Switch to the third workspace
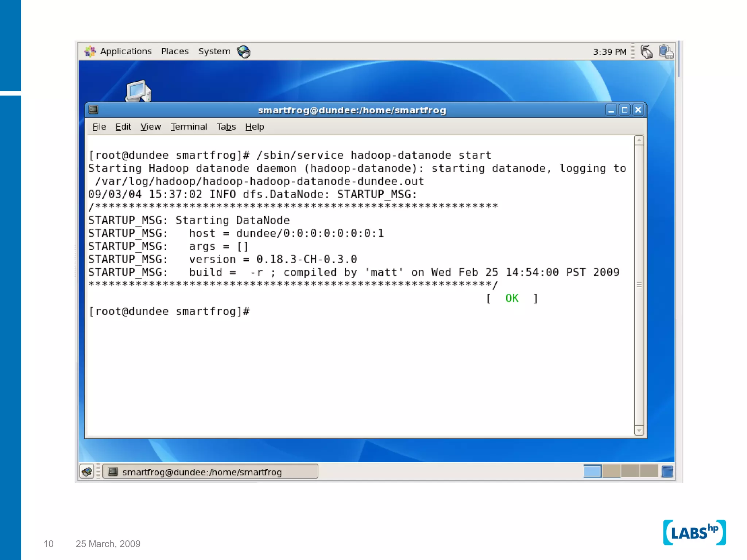This screenshot has height=560, width=747. click(x=630, y=471)
